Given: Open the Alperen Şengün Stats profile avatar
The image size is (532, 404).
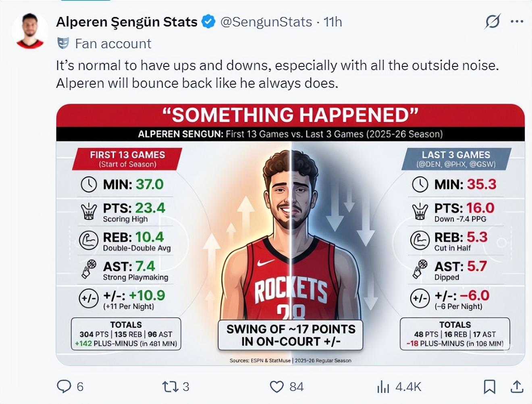Looking at the screenshot, I should click(x=30, y=31).
